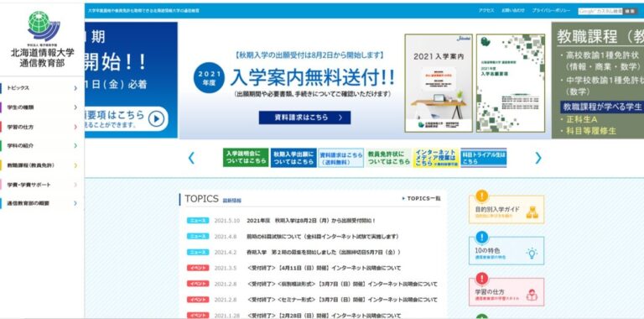Open the アクセス link in top bar
The image size is (644, 319).
tap(486, 11)
